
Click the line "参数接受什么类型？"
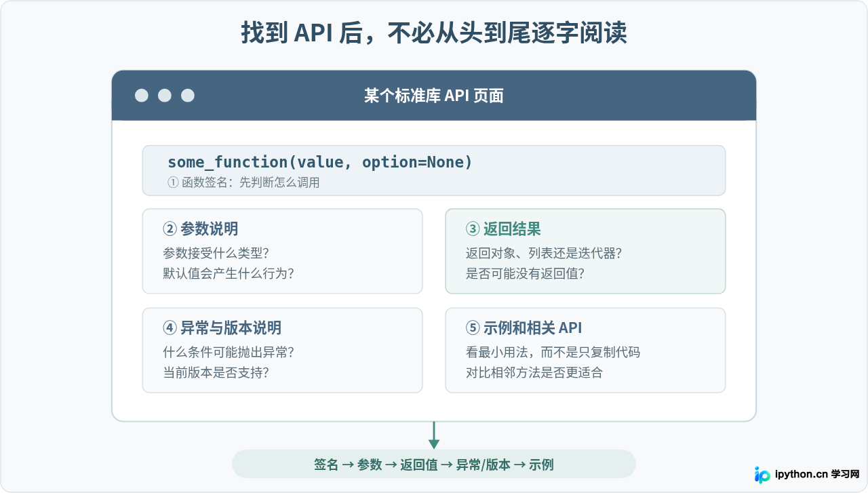click(216, 253)
